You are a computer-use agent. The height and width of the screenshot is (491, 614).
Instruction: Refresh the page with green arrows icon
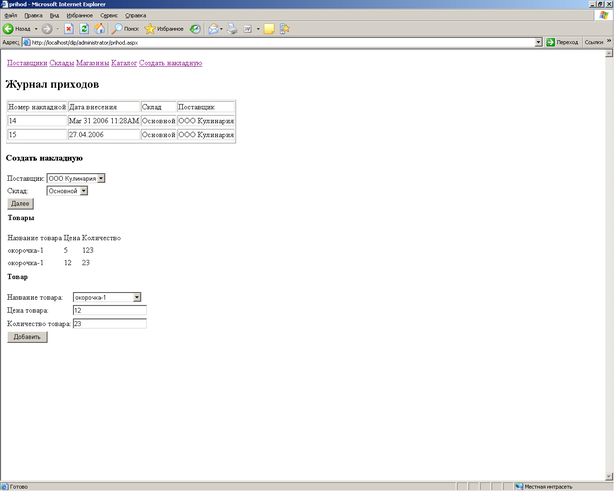84,29
